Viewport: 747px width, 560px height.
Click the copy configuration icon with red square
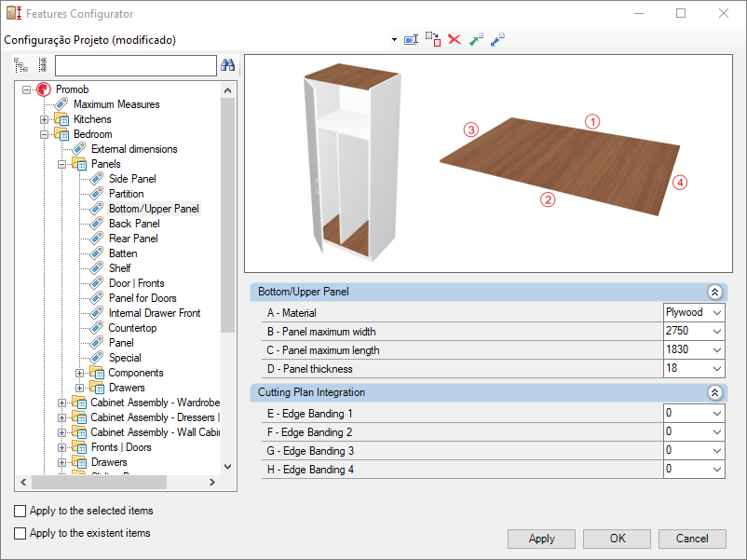pos(433,39)
